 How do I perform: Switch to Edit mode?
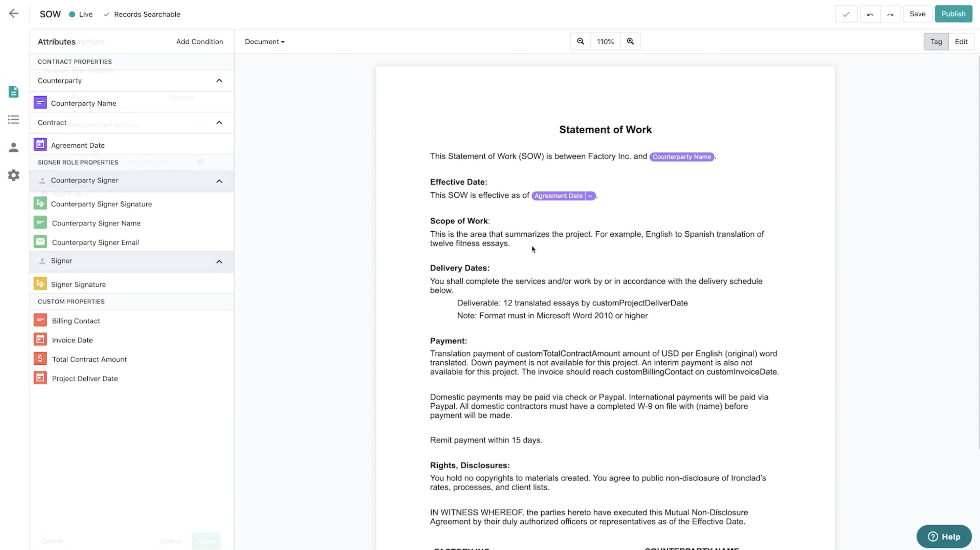pos(961,42)
